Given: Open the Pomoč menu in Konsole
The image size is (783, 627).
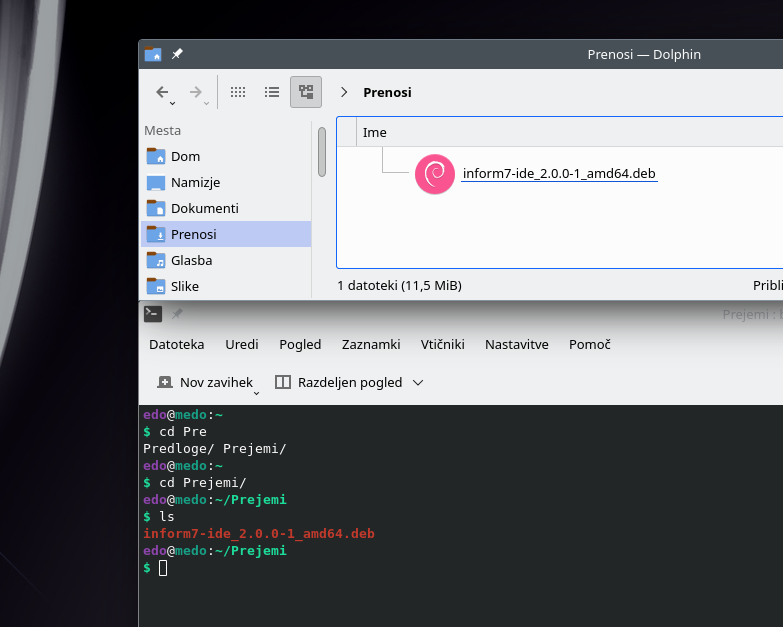Looking at the screenshot, I should [590, 344].
